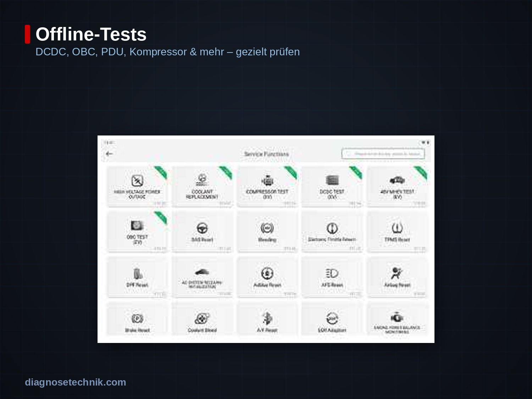Open Engine Power Balance Monitoring
This screenshot has width=532, height=399.
point(397,319)
